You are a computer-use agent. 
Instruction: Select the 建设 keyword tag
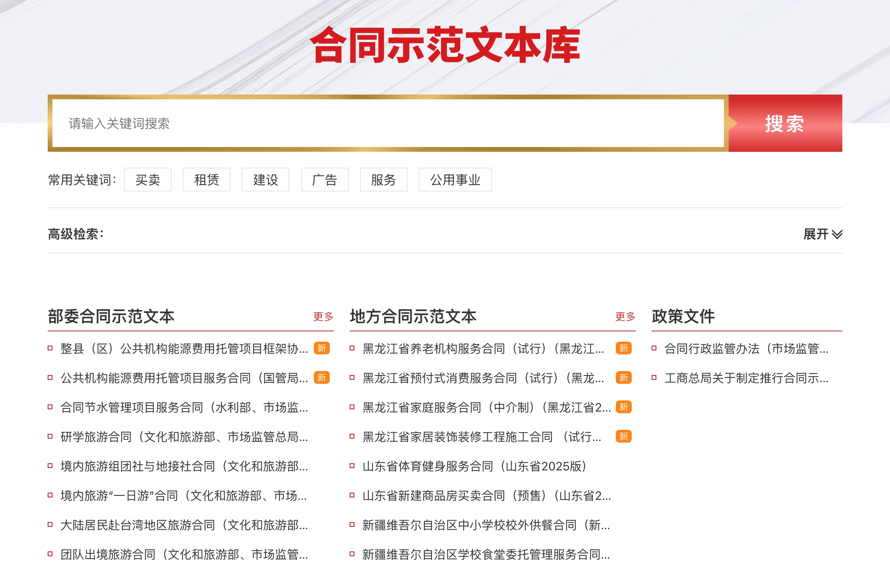tap(265, 180)
